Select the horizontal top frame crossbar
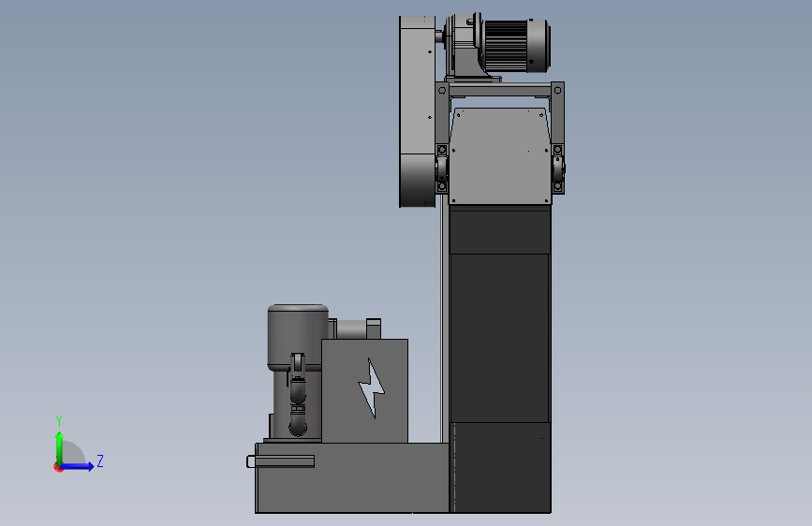The width and height of the screenshot is (812, 526). coord(500,90)
